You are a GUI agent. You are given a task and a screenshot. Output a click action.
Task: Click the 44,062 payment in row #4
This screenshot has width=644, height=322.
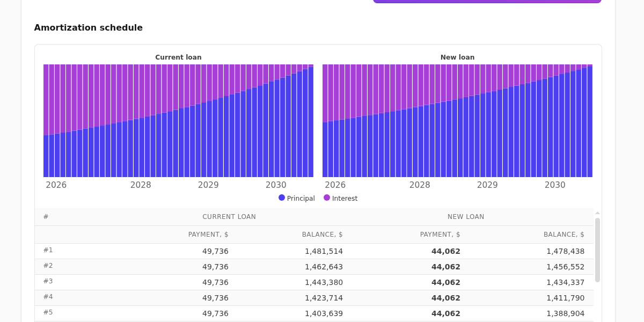click(x=446, y=298)
